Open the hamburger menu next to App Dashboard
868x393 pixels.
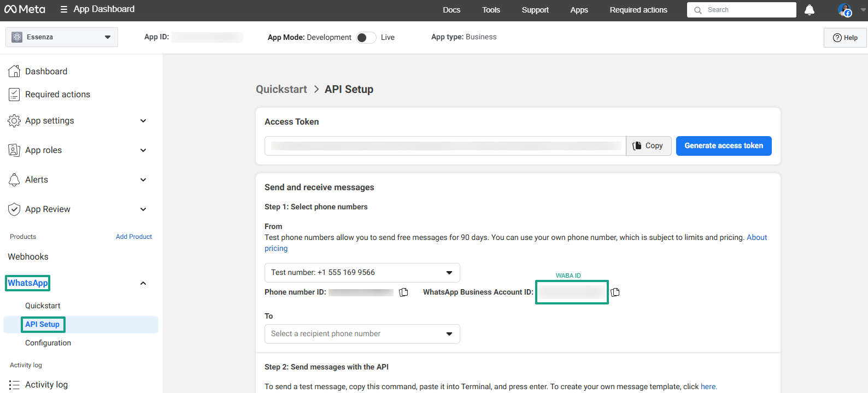64,9
